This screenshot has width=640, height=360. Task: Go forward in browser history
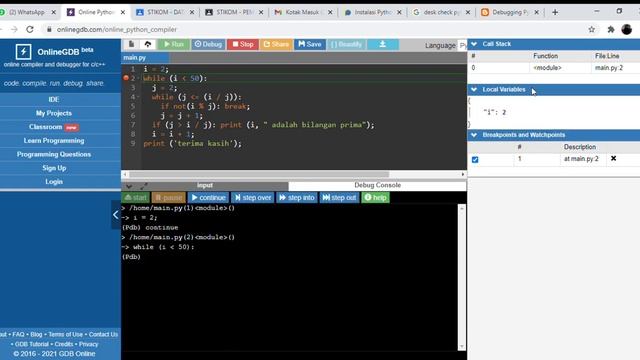[14, 29]
